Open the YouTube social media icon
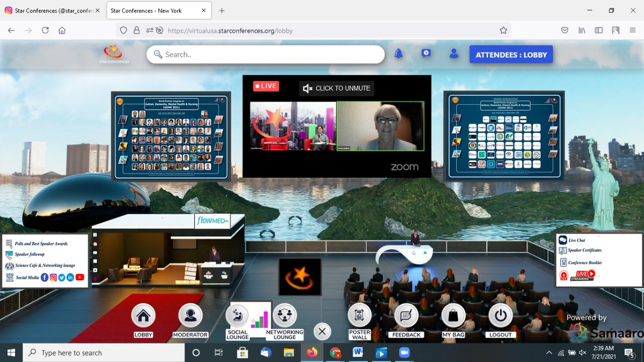Screen dimensions: 644x362 80,278
